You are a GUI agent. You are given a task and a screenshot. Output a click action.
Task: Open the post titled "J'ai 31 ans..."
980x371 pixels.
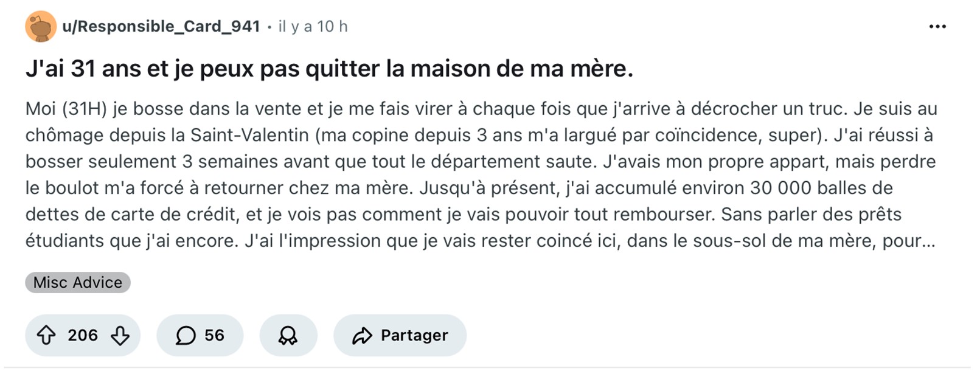click(x=329, y=69)
